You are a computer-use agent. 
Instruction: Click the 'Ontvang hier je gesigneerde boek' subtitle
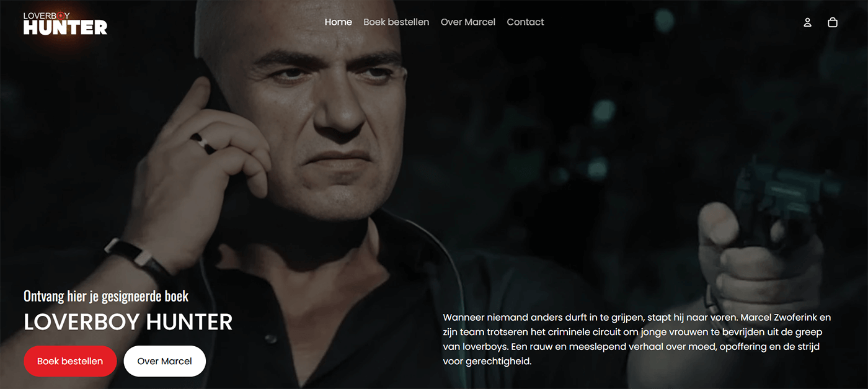pos(106,296)
